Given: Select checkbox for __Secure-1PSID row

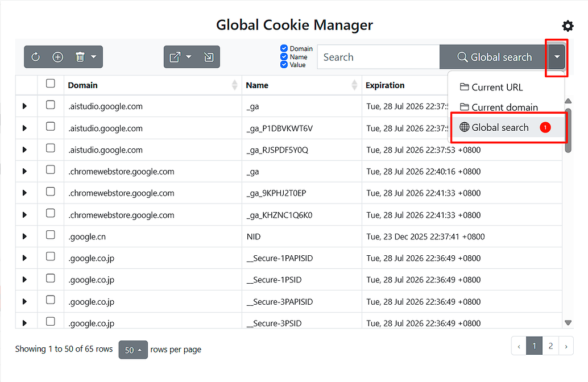Looking at the screenshot, I should [x=50, y=278].
